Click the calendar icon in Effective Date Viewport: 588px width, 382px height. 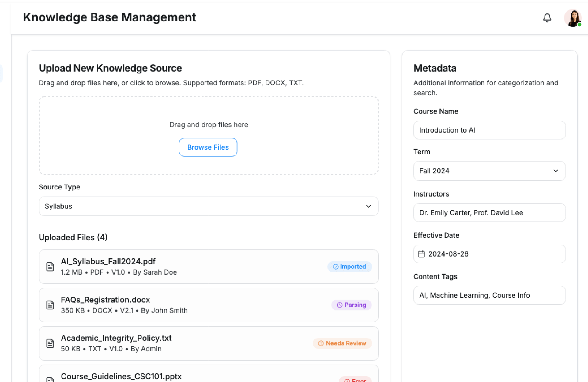421,254
